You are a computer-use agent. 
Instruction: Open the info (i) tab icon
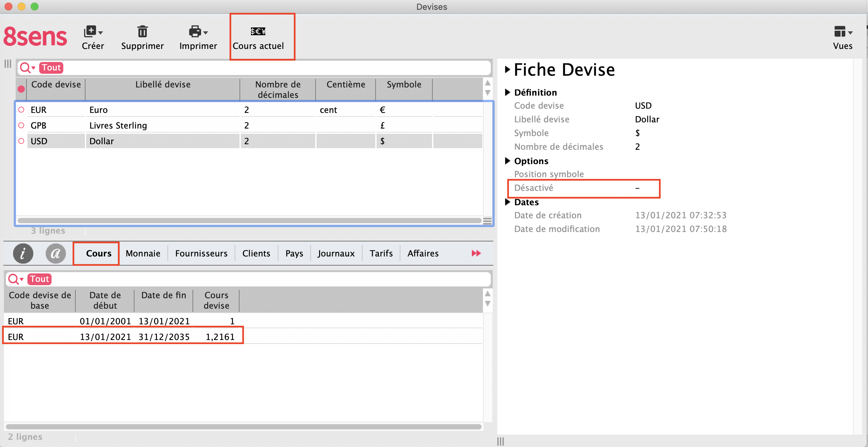click(x=23, y=253)
